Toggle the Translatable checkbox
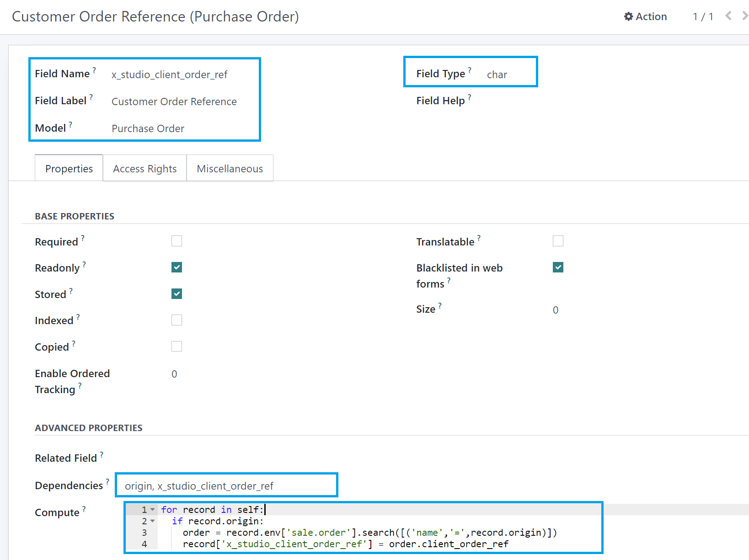Image resolution: width=749 pixels, height=560 pixels. pyautogui.click(x=558, y=241)
